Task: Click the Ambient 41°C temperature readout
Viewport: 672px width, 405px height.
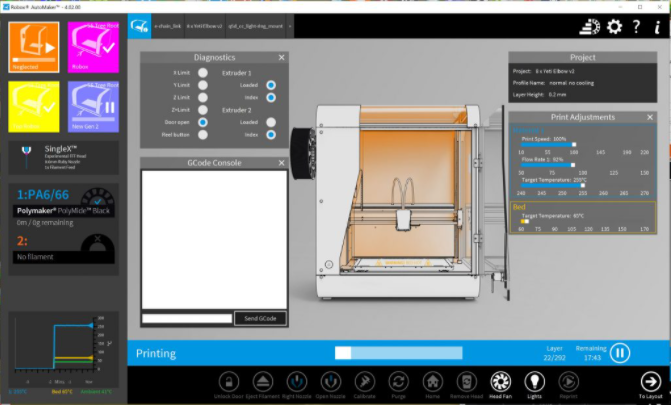Action: [x=96, y=392]
